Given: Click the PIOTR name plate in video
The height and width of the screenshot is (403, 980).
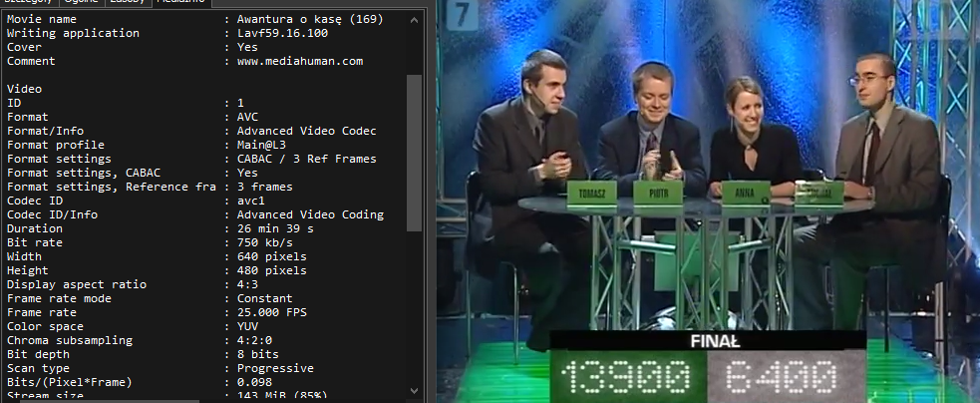Looking at the screenshot, I should (x=658, y=192).
